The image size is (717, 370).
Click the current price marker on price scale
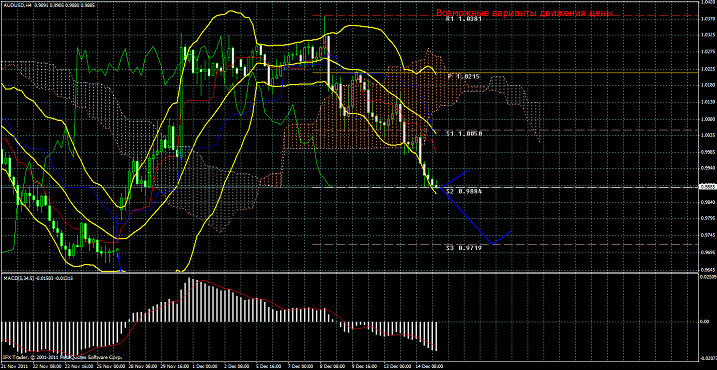(707, 187)
